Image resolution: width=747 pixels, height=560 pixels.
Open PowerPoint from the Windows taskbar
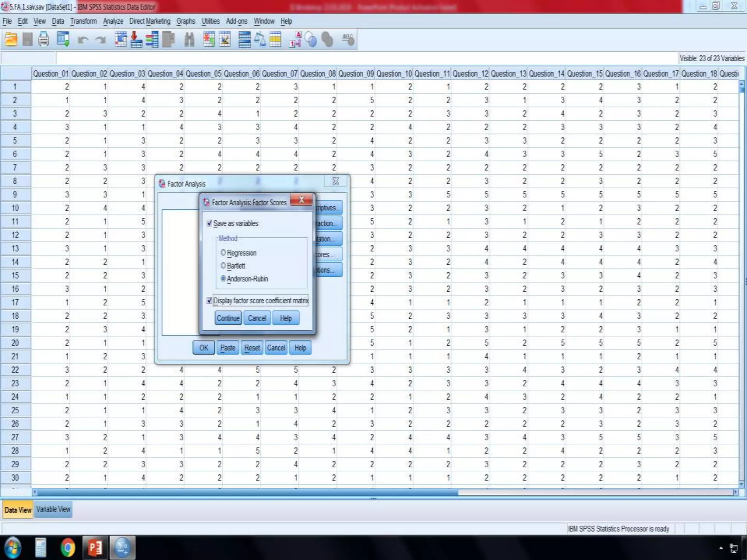95,548
